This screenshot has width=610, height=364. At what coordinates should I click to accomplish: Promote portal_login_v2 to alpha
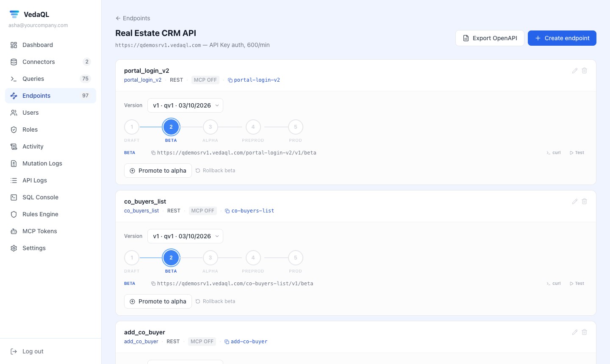pos(158,171)
